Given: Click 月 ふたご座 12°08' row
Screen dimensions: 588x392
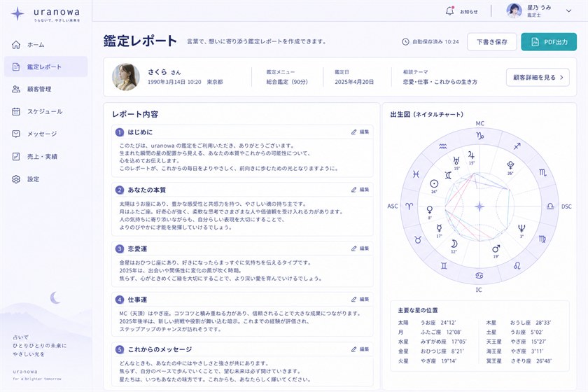Looking at the screenshot, I should point(430,332).
